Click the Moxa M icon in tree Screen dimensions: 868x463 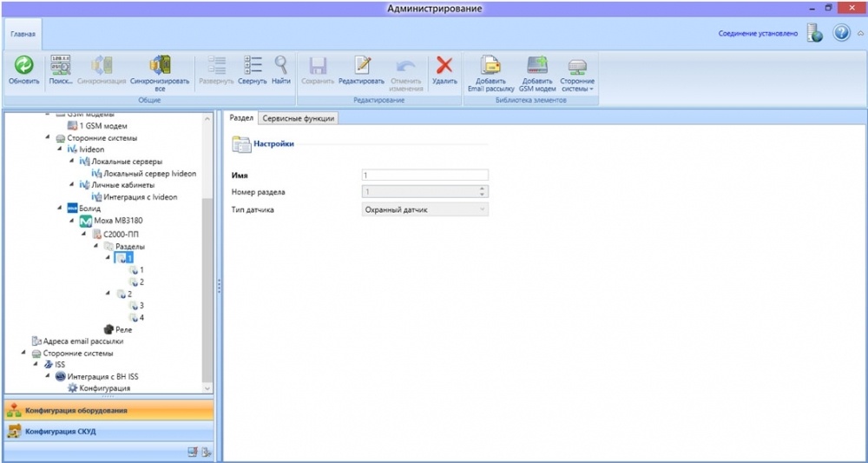(x=85, y=221)
